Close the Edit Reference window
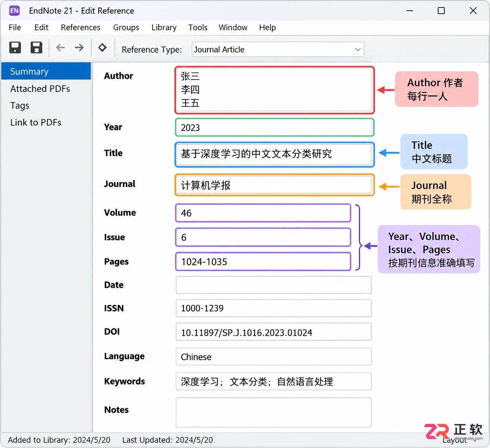This screenshot has height=448, width=490. (x=473, y=11)
